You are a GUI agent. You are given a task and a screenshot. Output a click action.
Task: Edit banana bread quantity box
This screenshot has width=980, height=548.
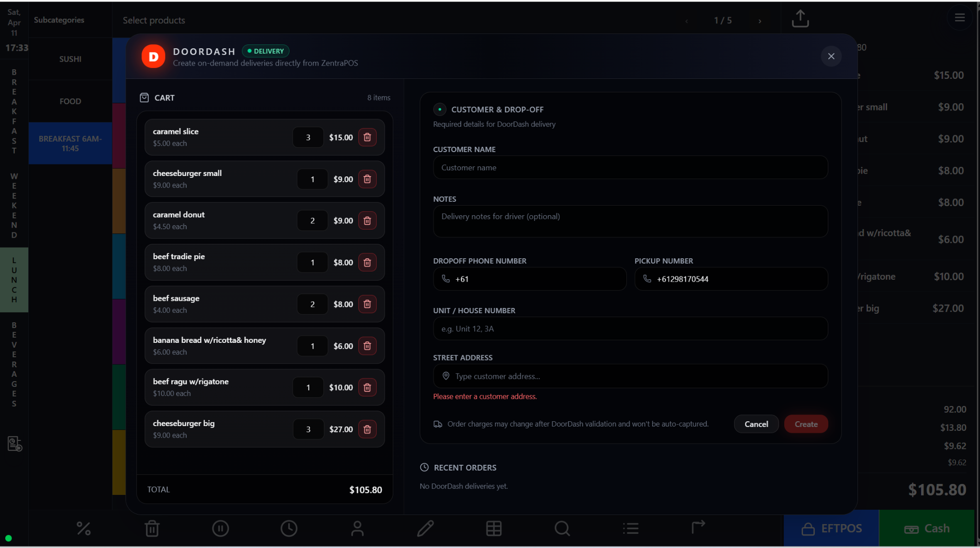tap(312, 346)
